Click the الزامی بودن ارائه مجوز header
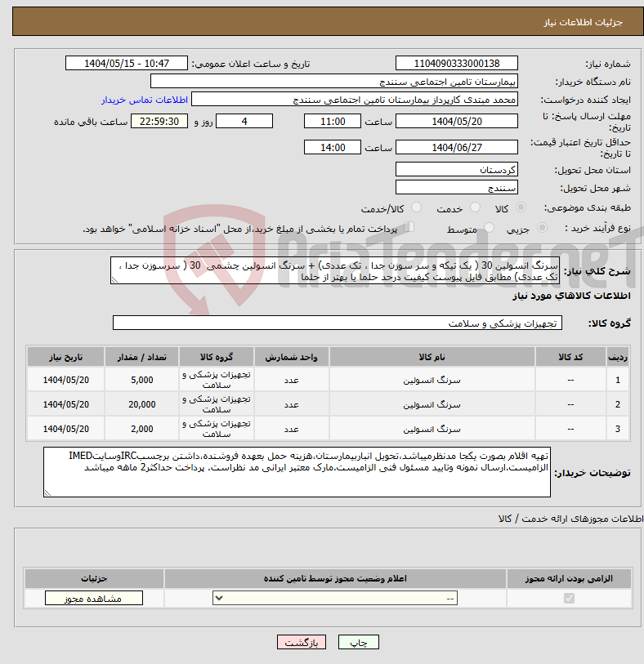 569,578
